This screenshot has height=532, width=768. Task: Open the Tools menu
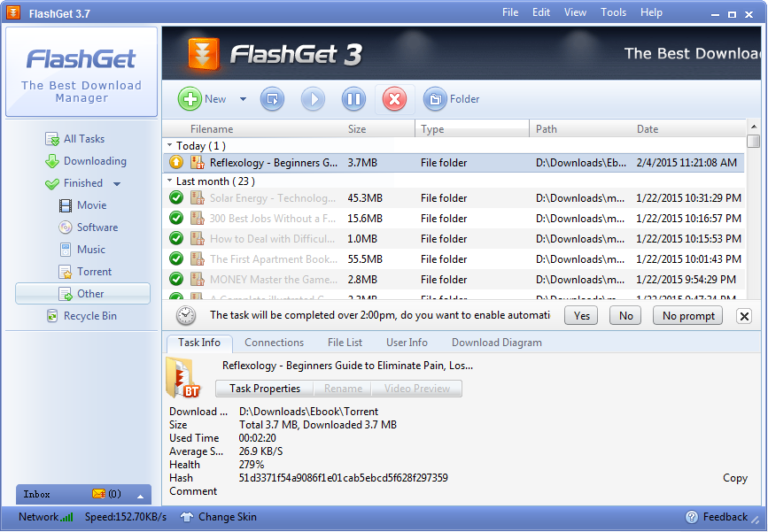tap(614, 12)
